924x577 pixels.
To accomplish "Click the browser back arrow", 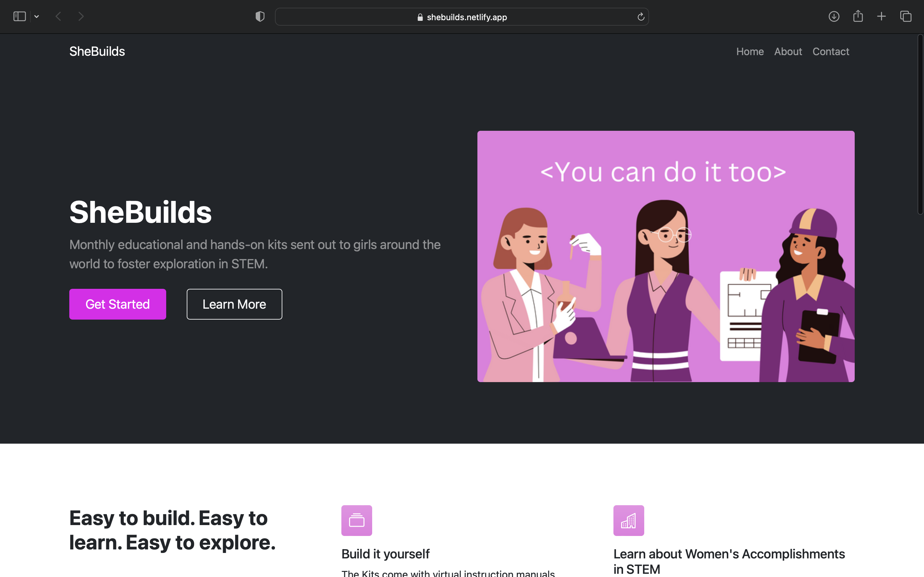I will click(x=58, y=16).
